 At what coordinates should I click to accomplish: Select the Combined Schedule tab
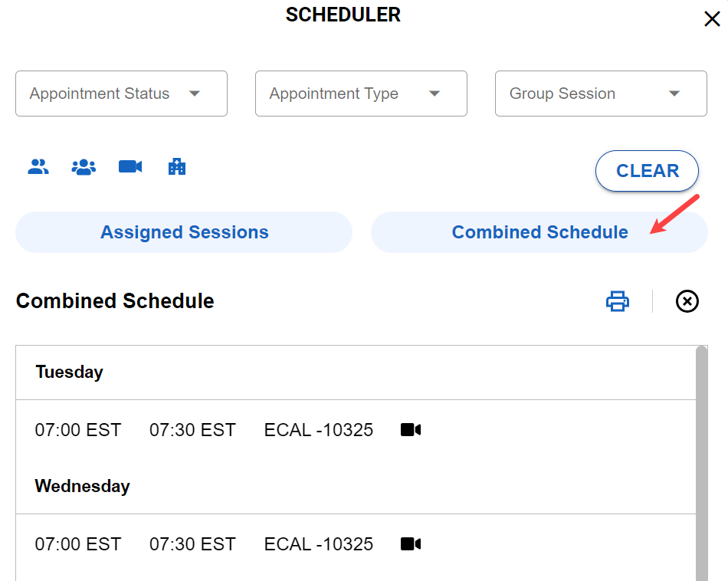tap(539, 232)
